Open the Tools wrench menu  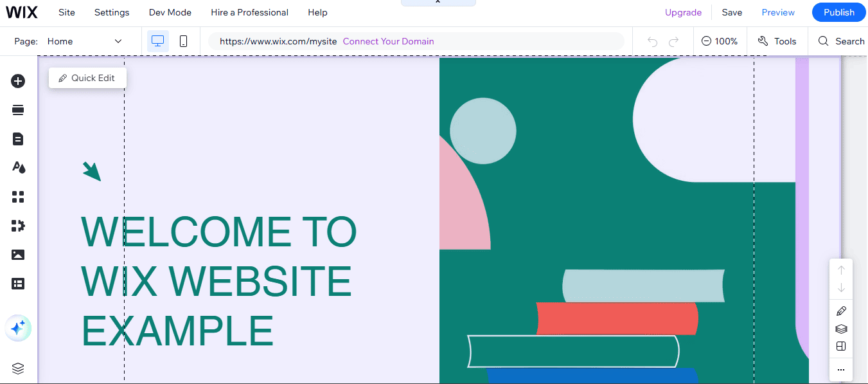pos(777,41)
